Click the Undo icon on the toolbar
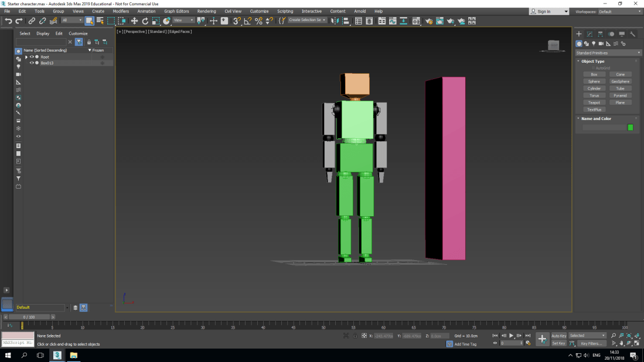The width and height of the screenshot is (644, 362). click(9, 21)
